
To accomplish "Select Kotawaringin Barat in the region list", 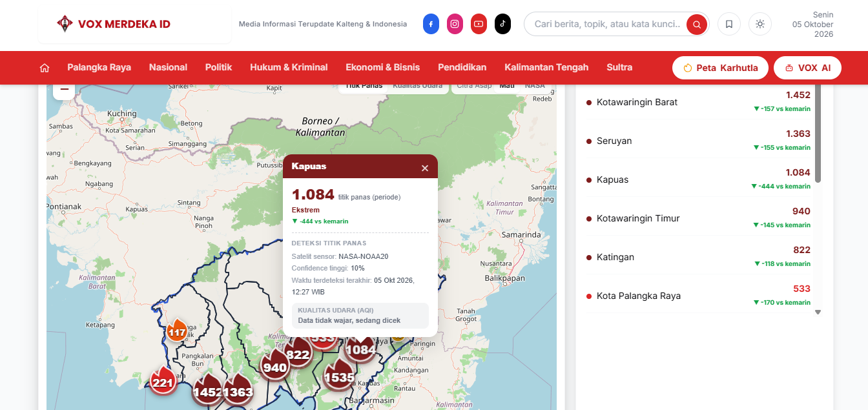I will [698, 102].
